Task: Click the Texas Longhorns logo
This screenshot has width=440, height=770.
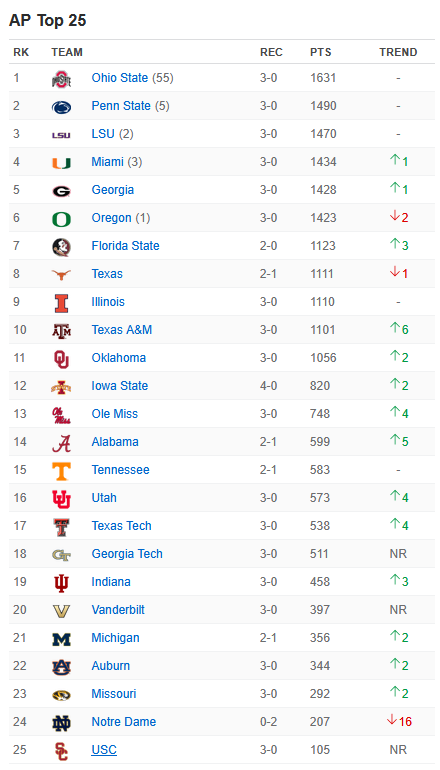Action: coord(61,275)
